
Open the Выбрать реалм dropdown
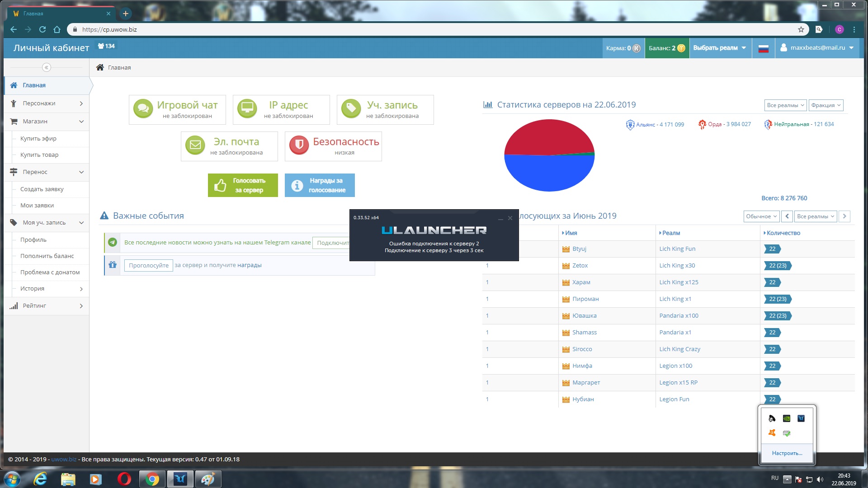point(719,48)
